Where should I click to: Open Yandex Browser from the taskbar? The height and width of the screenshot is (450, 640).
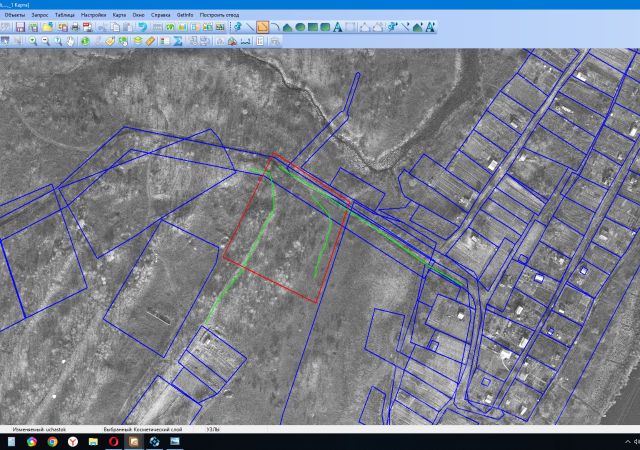(73, 441)
